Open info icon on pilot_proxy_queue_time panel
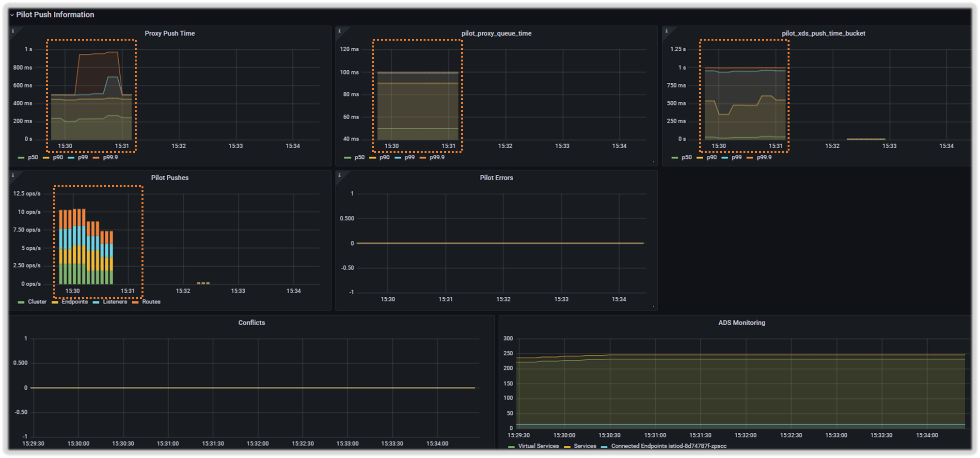The image size is (980, 458). 339,31
